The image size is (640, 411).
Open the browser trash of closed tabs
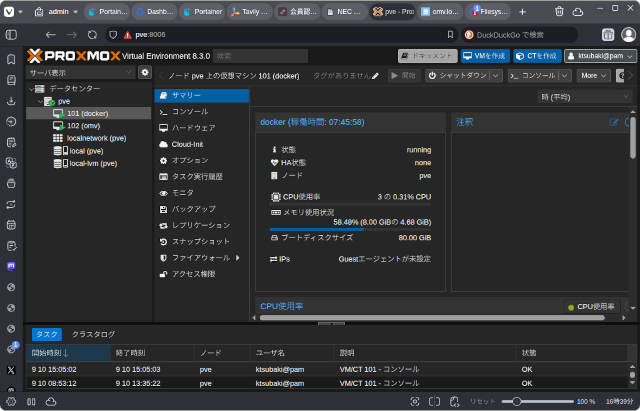tap(559, 11)
